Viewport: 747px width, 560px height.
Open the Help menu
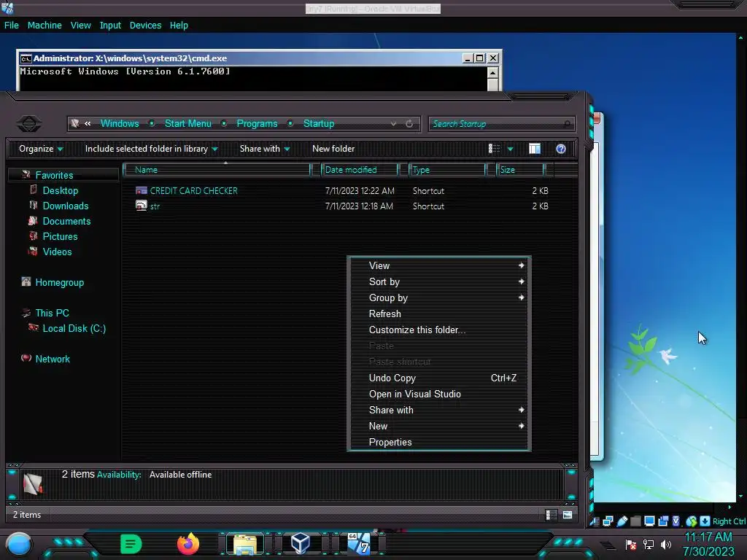click(179, 26)
